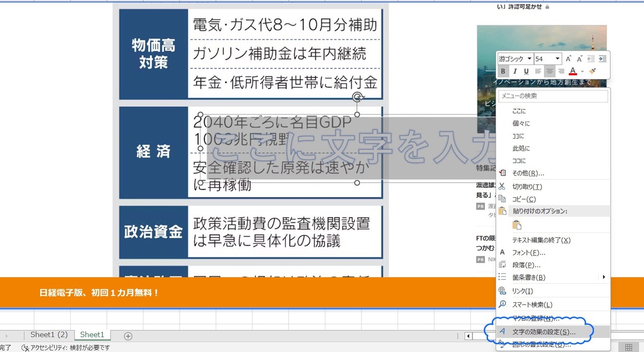Screen dimensions: 644x352
Task: Align text left in mini toolbar
Action: (538, 71)
